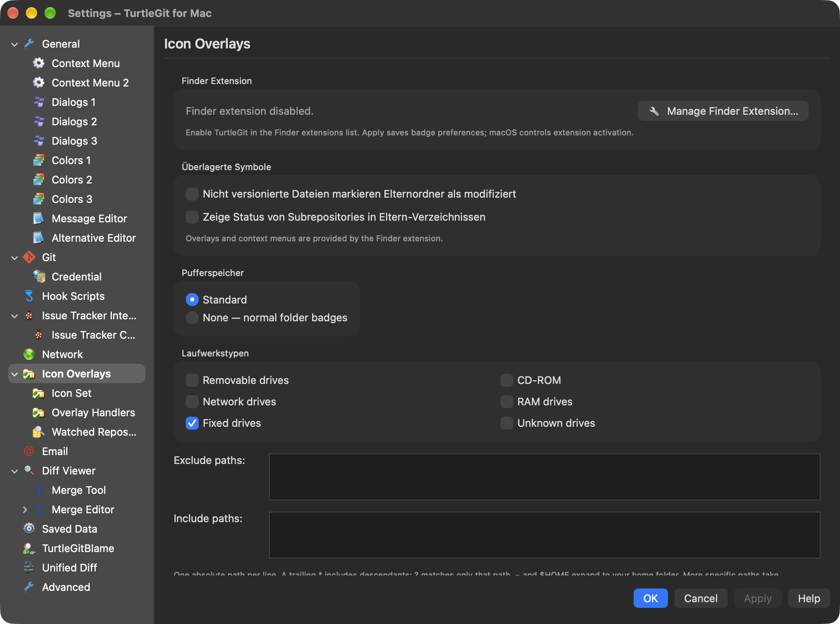Collapse the General tree section
The image size is (840, 624).
tap(15, 44)
